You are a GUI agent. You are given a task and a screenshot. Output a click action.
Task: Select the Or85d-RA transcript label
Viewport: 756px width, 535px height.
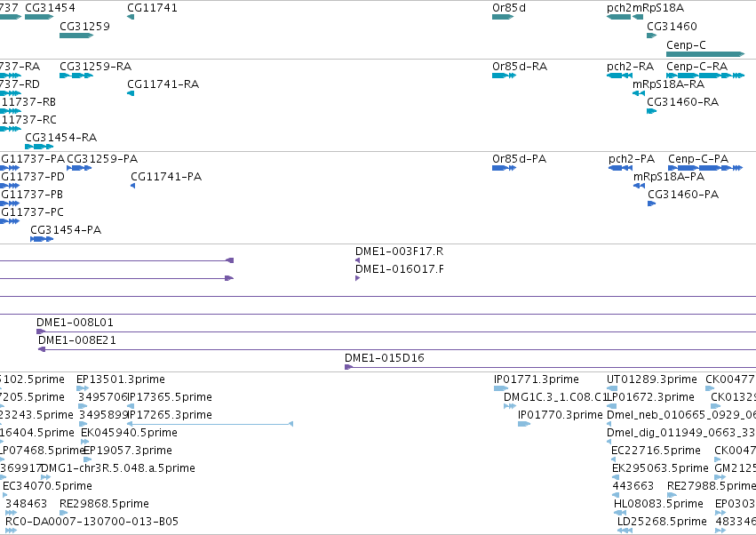(x=520, y=66)
